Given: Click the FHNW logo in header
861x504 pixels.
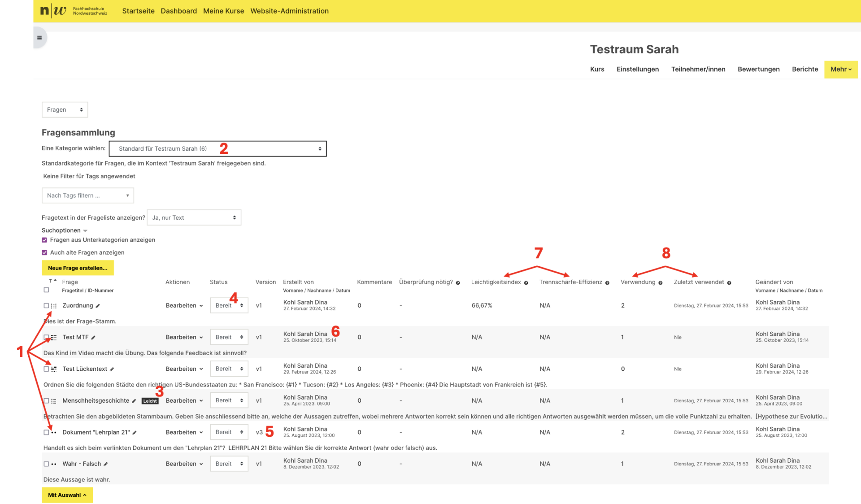Looking at the screenshot, I should pyautogui.click(x=74, y=11).
